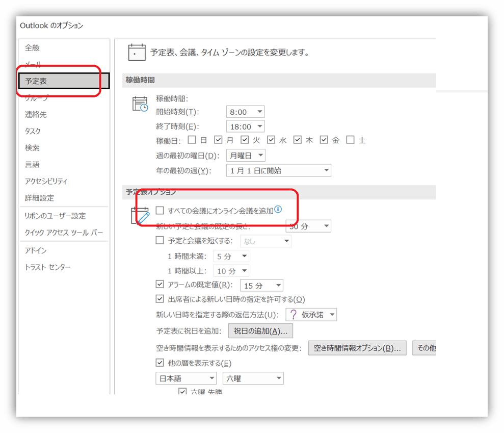Uncheck the 月 (Monday) workday checkbox
This screenshot has height=433, width=504.
(x=218, y=140)
